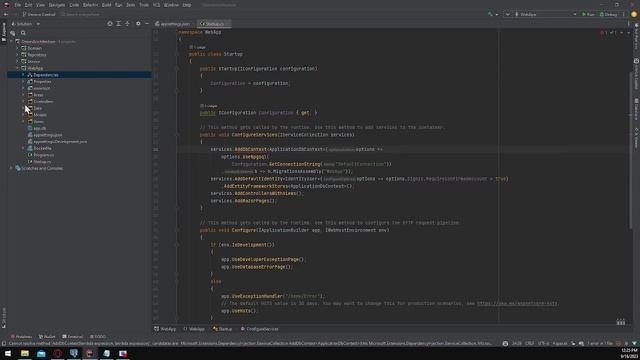Open the Windows Start menu
Screen dimensions: 640x360
coord(8,353)
